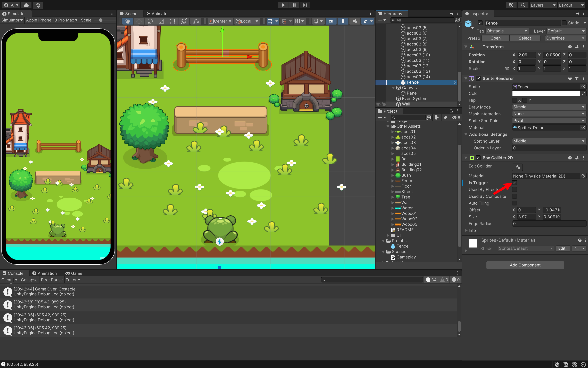The width and height of the screenshot is (588, 368).
Task: Click the Step frame button
Action: pos(305,5)
